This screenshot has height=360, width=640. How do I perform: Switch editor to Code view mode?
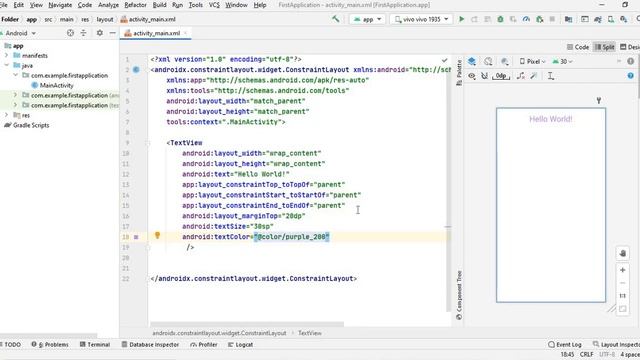pyautogui.click(x=578, y=47)
